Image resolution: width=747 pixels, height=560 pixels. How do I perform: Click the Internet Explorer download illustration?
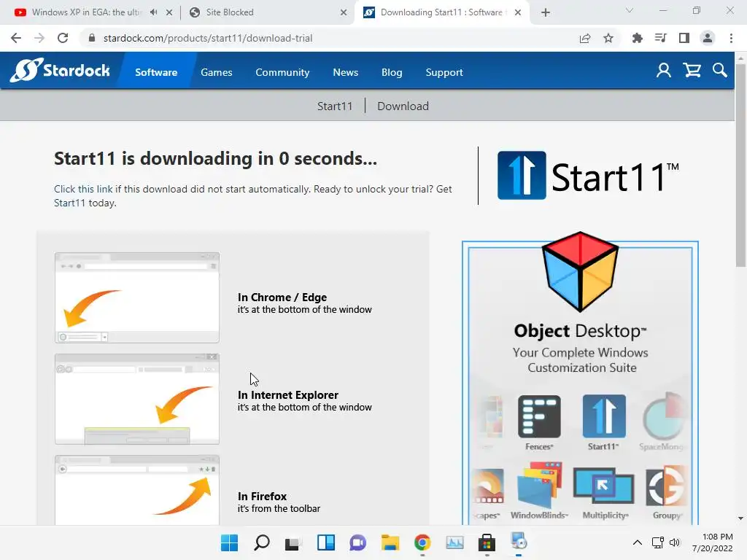click(x=136, y=399)
